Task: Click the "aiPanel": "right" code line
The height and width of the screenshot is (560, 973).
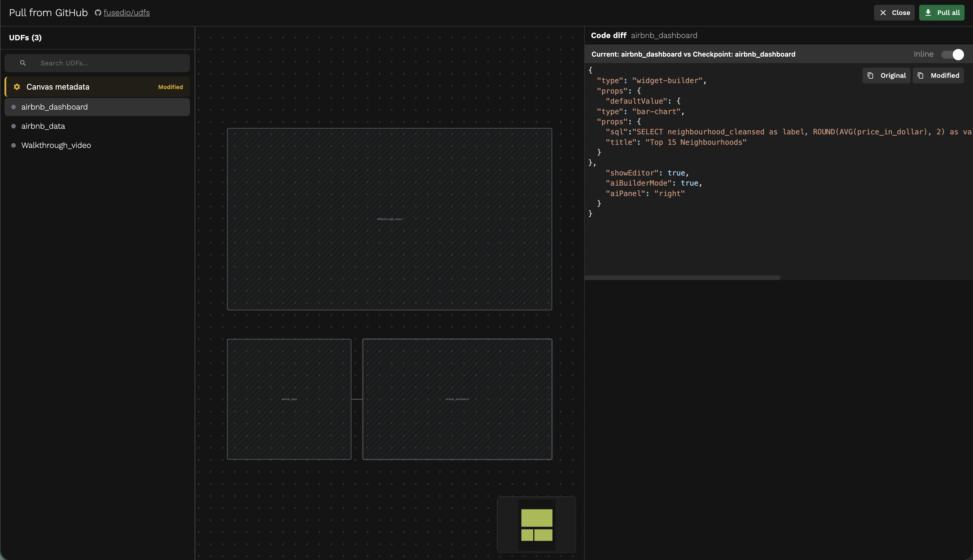Action: click(x=645, y=194)
